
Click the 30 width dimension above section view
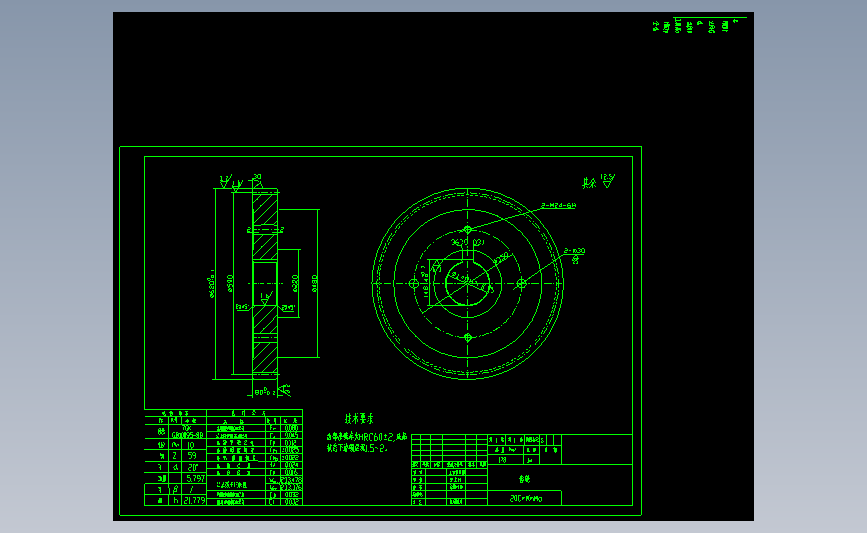(257, 177)
